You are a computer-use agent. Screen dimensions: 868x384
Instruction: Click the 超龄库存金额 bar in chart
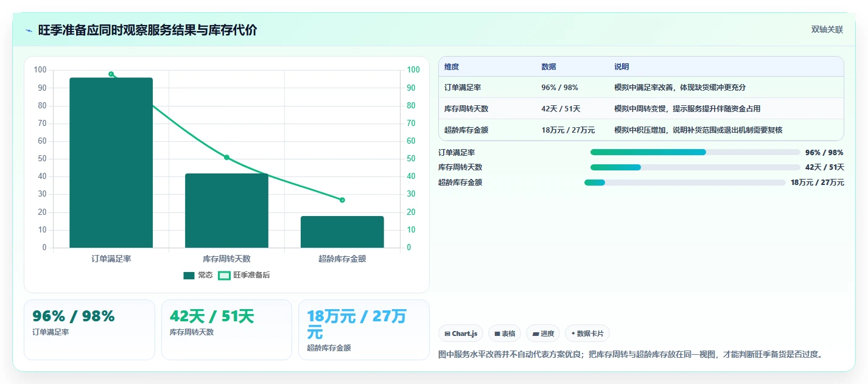pyautogui.click(x=342, y=232)
